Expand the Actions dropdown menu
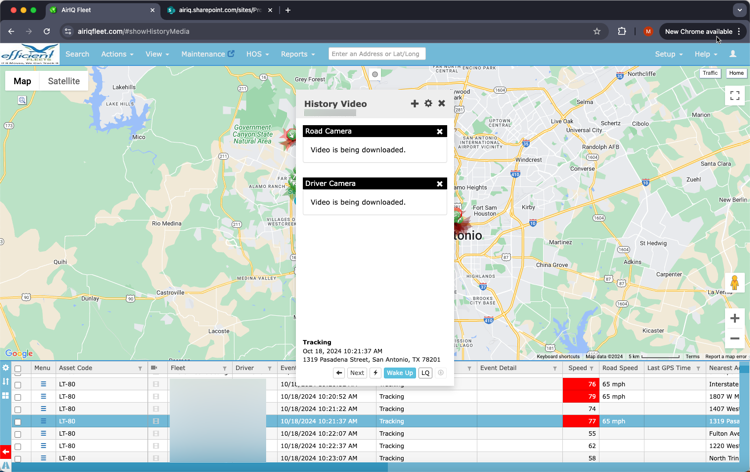The width and height of the screenshot is (750, 472). coord(117,54)
